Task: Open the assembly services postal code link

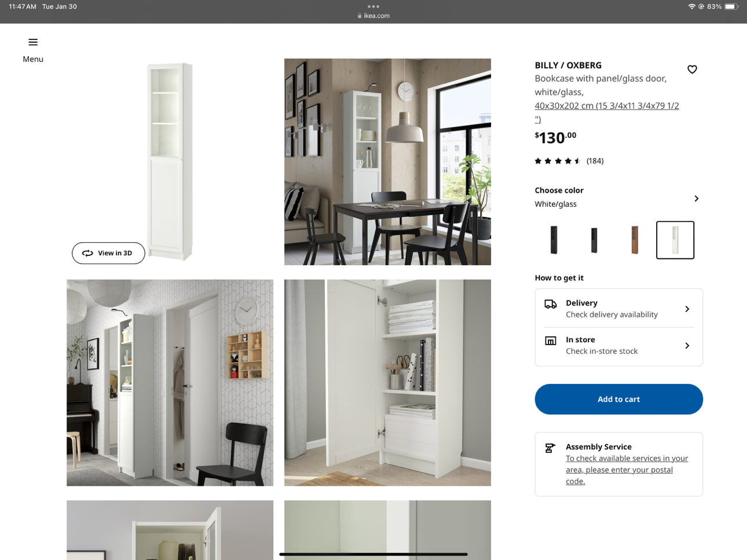Action: (627, 470)
